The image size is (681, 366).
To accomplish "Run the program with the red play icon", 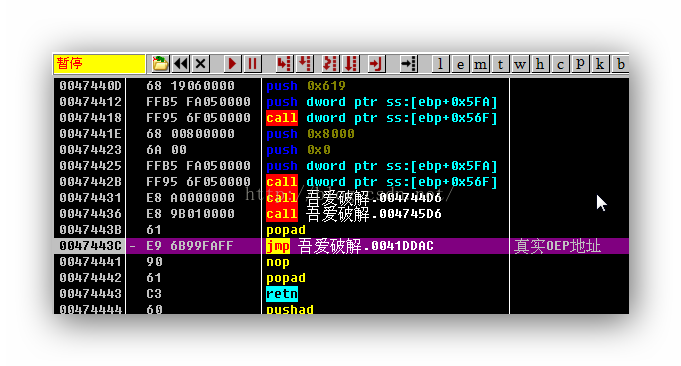I will coord(232,64).
